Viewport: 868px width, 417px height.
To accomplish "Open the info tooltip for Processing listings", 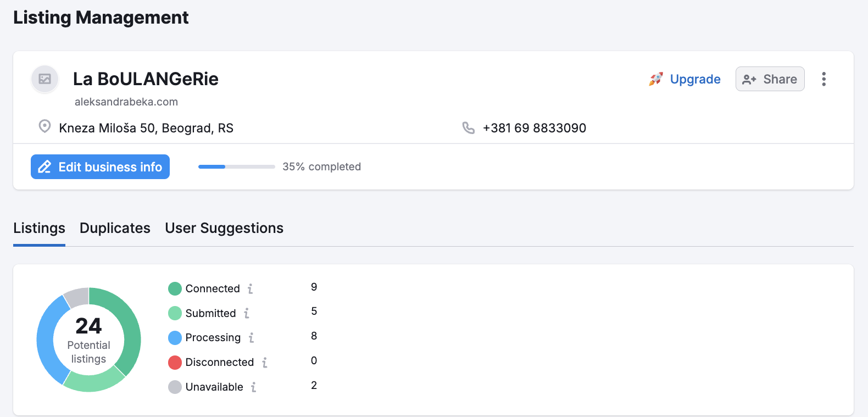I will point(252,338).
